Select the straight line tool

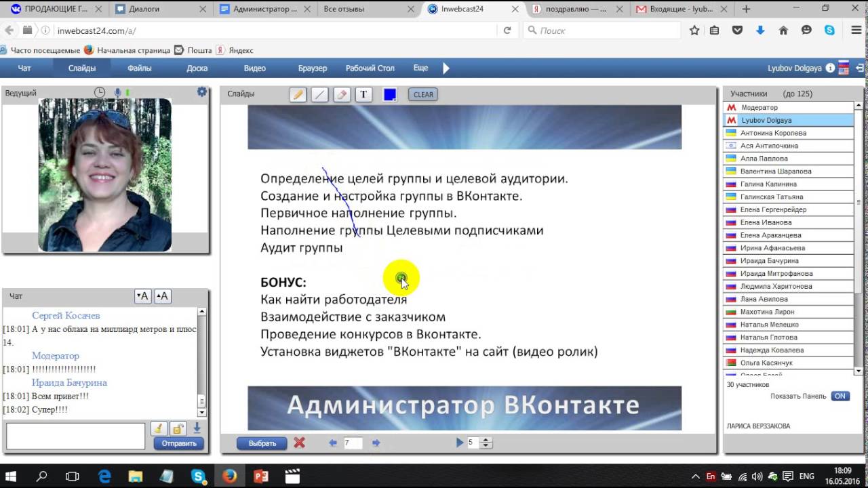[319, 94]
